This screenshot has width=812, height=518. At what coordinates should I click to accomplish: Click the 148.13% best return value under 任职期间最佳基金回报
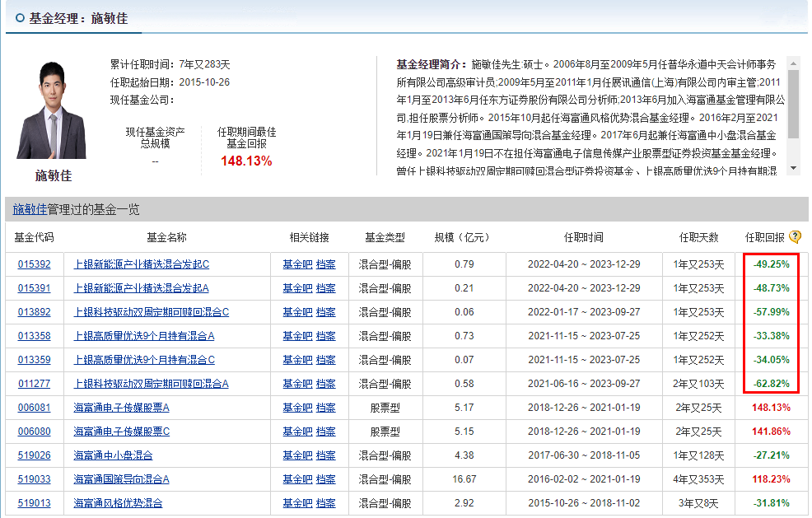(x=246, y=161)
